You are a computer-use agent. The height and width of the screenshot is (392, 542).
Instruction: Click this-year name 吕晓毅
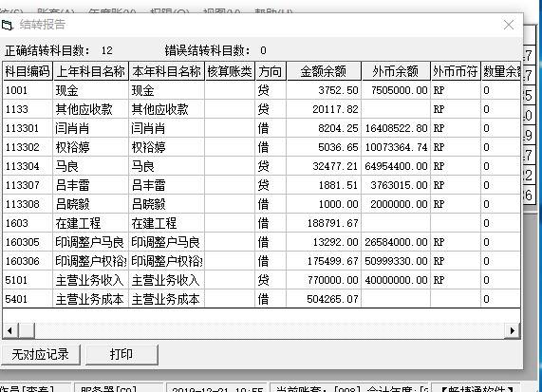(x=148, y=205)
